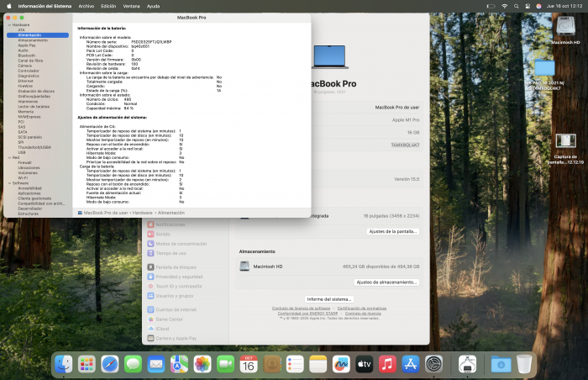Open the App Store Dock icon
This screenshot has width=588, height=380.
point(411,364)
